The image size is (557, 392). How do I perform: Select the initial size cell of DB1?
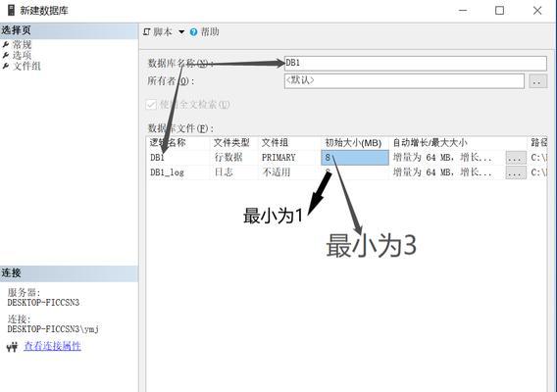[x=355, y=158]
